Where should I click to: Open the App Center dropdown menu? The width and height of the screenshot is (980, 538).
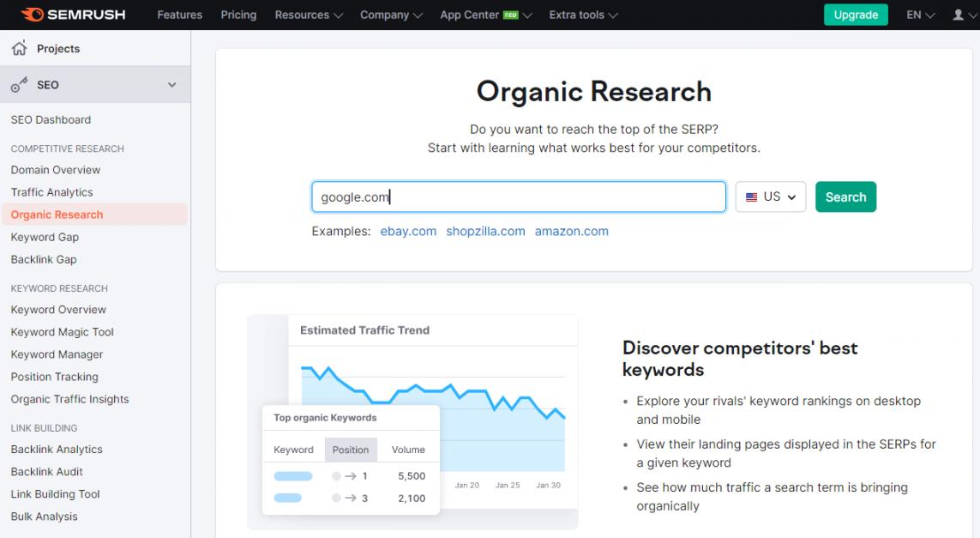[485, 15]
